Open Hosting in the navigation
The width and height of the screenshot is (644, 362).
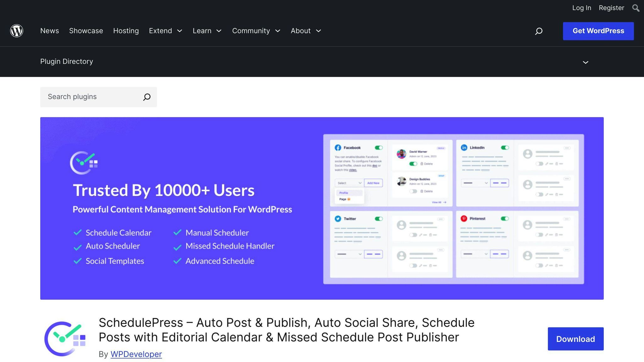126,31
